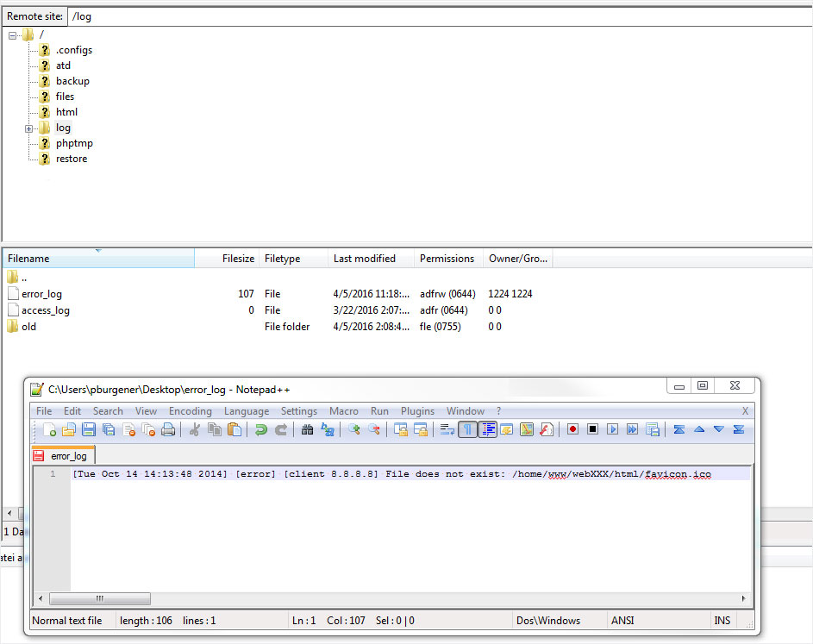Click the User Defined Language icon
The image size is (813, 644).
[x=507, y=429]
